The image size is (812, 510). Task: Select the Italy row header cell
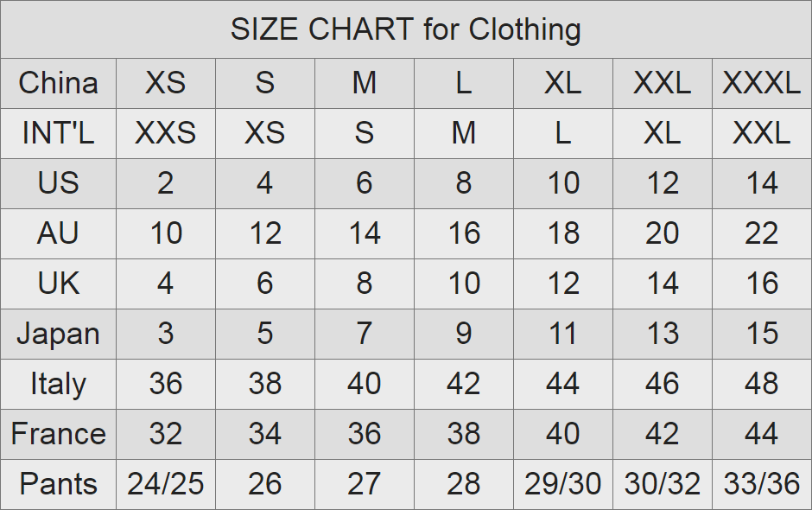pos(58,385)
